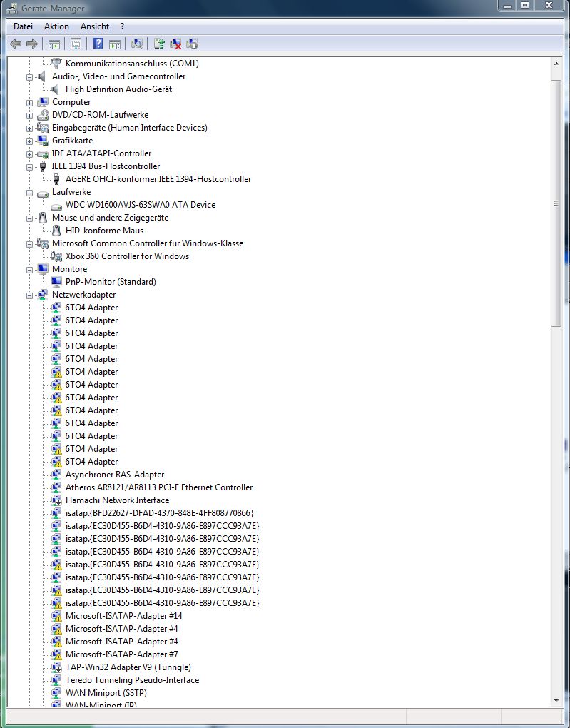Collapse the Laufwerke node
Viewport: 570px width, 728px height.
pos(30,193)
